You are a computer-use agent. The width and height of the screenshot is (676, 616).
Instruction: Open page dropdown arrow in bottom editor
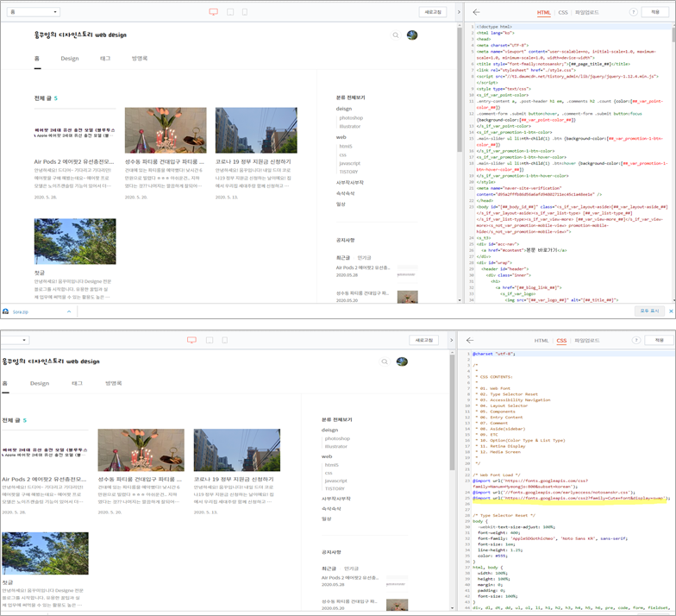[24, 340]
